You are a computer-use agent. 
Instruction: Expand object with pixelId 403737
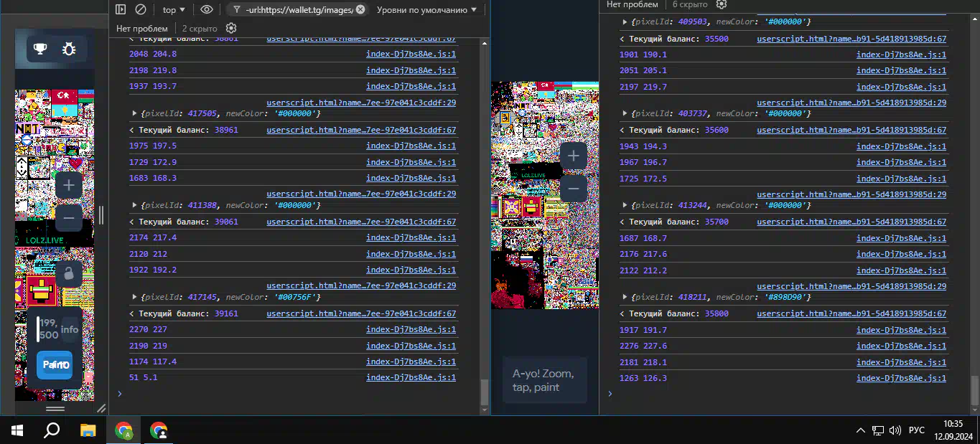click(625, 113)
